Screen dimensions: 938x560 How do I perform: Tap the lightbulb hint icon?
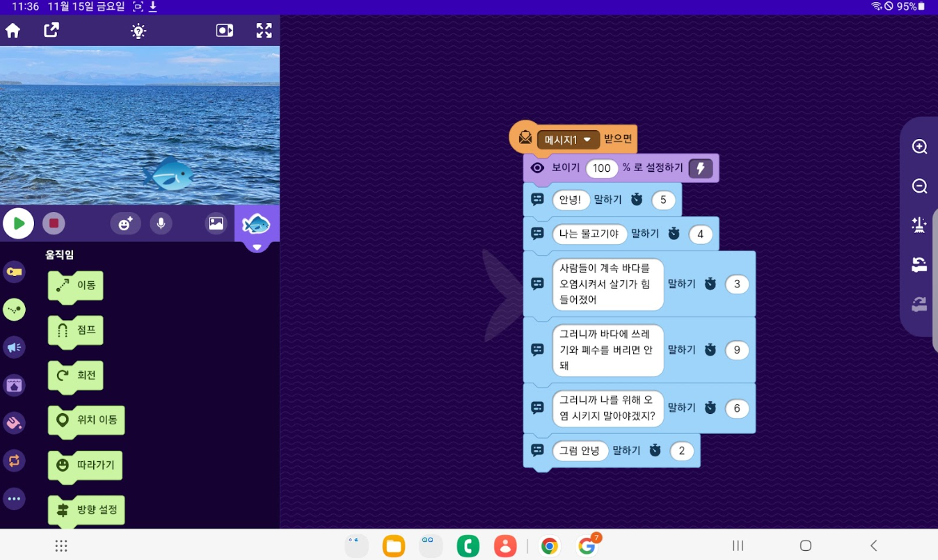click(138, 31)
